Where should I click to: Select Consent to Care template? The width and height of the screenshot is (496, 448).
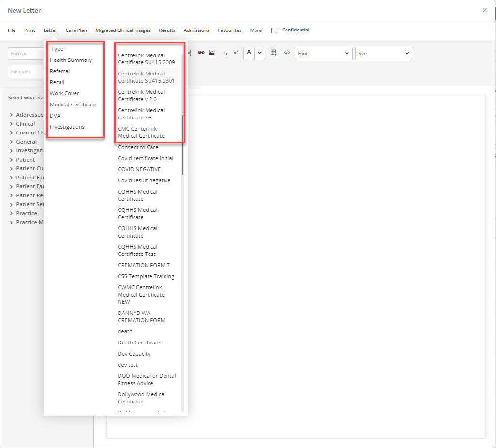pyautogui.click(x=138, y=147)
